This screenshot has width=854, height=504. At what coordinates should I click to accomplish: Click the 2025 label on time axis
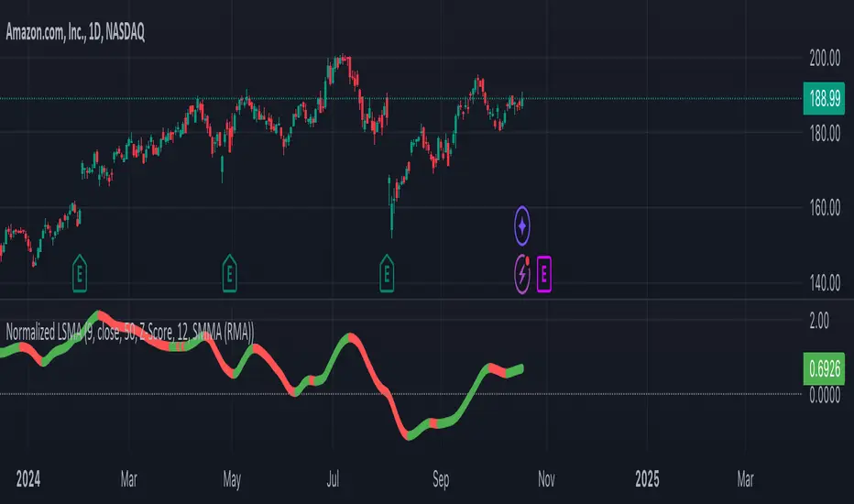coord(647,479)
